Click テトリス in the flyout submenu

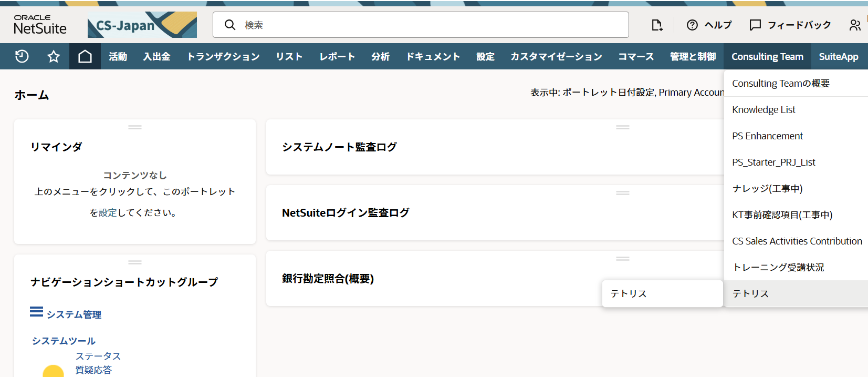(x=663, y=293)
